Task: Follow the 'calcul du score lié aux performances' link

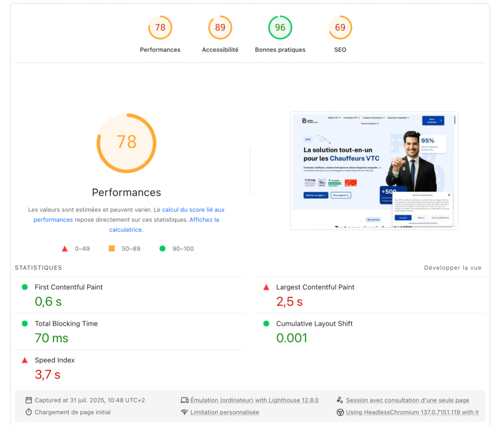Action: [193, 210]
